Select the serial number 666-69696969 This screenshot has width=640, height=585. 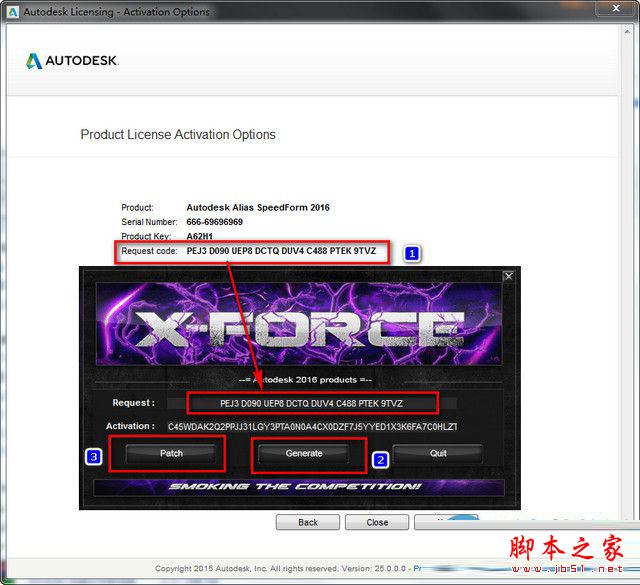point(215,222)
